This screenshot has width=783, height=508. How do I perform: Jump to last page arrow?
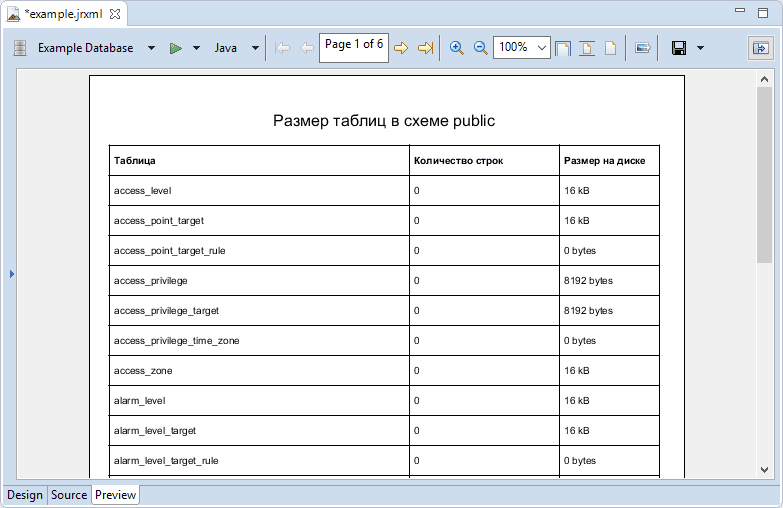pyautogui.click(x=425, y=48)
